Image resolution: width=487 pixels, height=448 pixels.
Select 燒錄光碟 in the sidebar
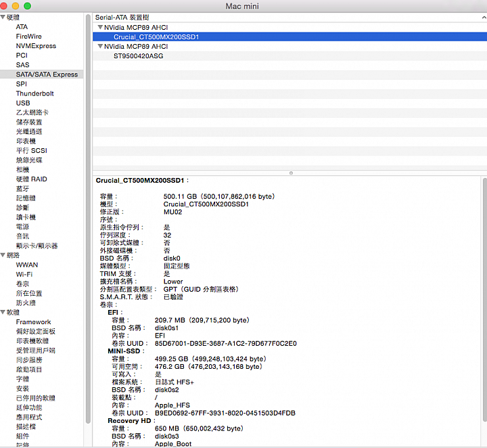(29, 160)
